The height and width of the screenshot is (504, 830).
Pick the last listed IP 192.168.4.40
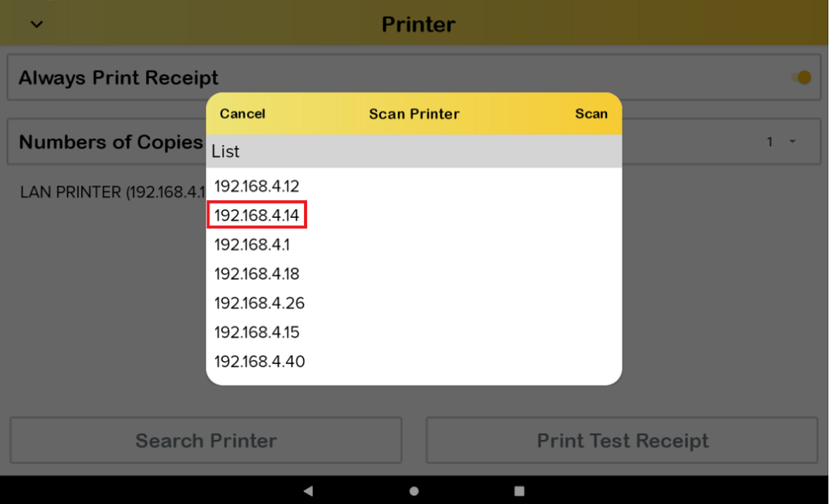coord(259,361)
